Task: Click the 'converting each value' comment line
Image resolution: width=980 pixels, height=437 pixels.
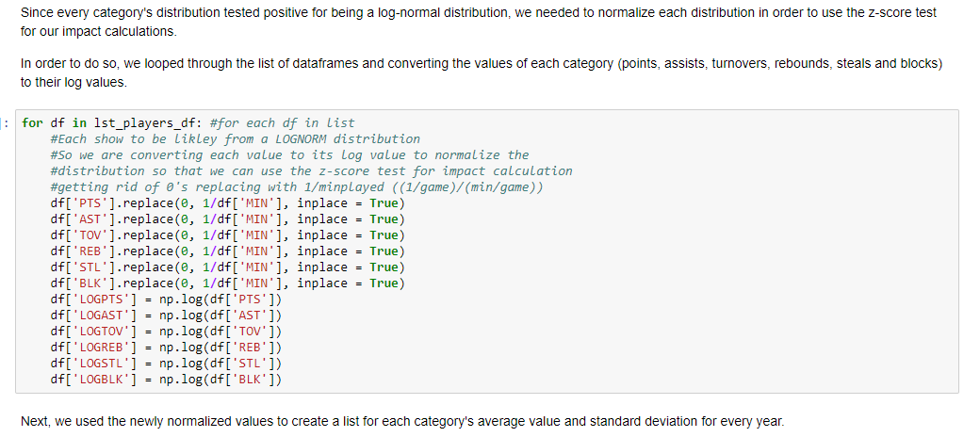Action: [x=290, y=154]
